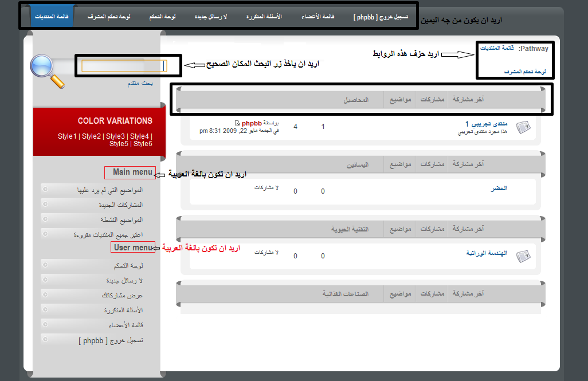Click the لوحة تحكم المشرف link under Pathway
The width and height of the screenshot is (588, 381).
pyautogui.click(x=525, y=72)
